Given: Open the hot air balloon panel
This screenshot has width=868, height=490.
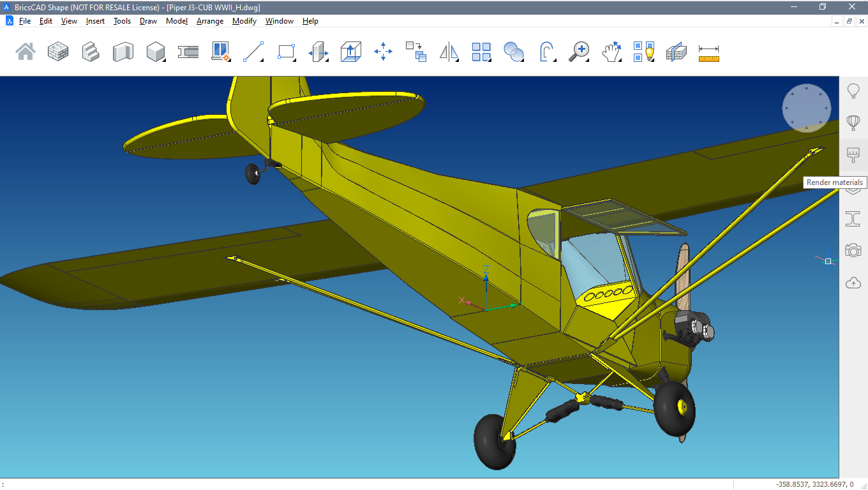Looking at the screenshot, I should [853, 122].
